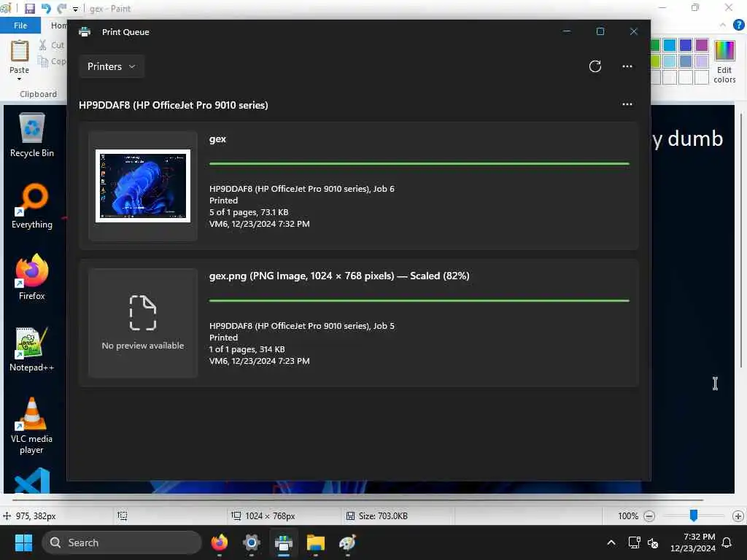Click the 'VM6, 12/23/2024 7:32 PM' text
The height and width of the screenshot is (560, 747).
259,224
